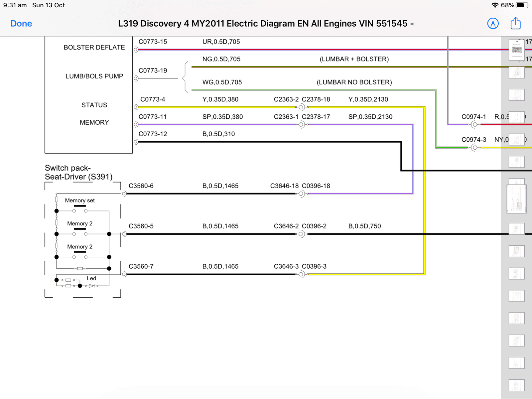532x399 pixels.
Task: Tap connector label C0396-18
Action: [316, 186]
